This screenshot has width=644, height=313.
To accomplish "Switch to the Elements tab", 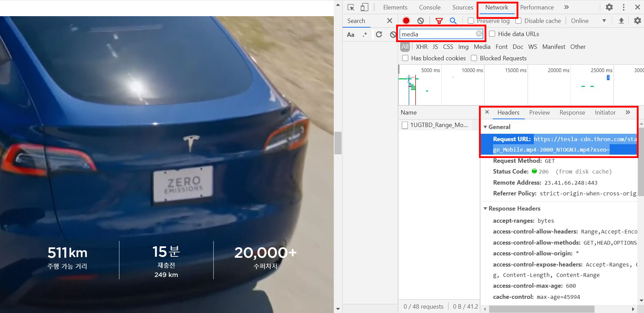I will [395, 7].
